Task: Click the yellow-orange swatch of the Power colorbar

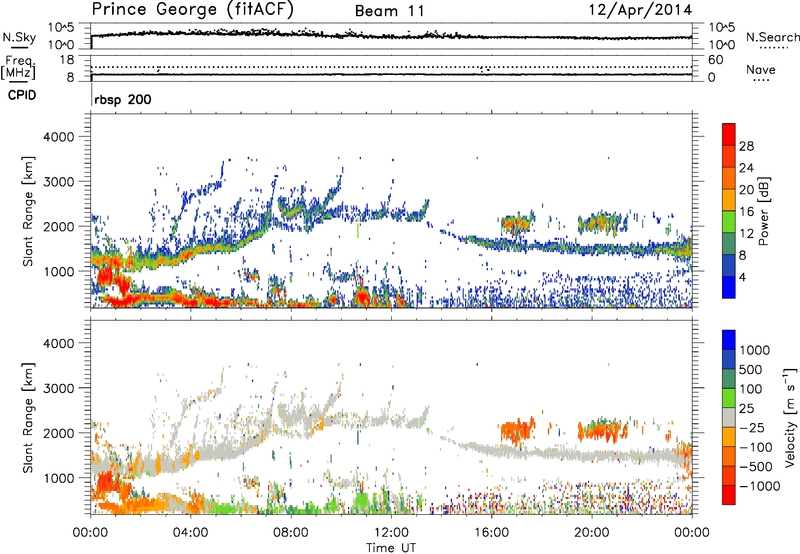Action: point(729,199)
